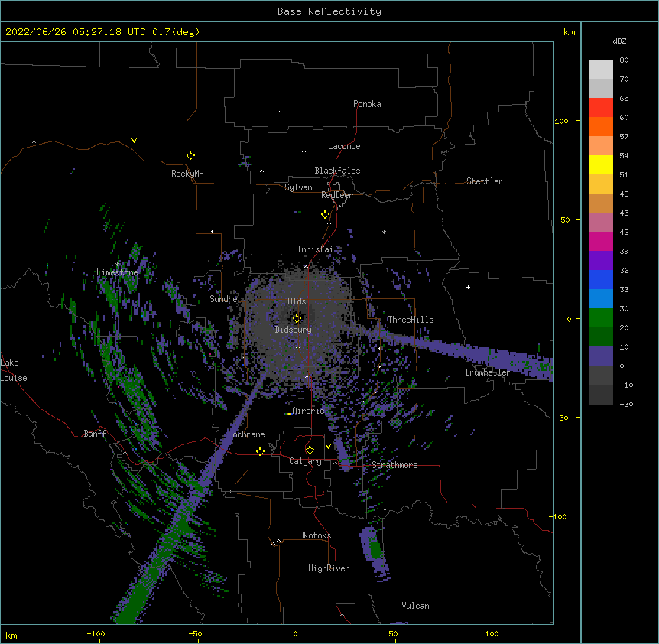
Task: Click the bright green 20-30 dBZ color swatch
Action: click(601, 318)
